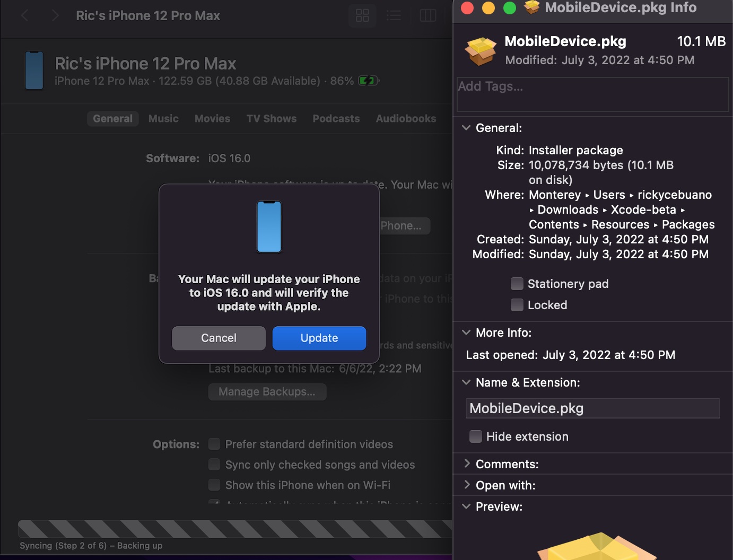
Task: Click Cancel in the update dialog
Action: 219,338
